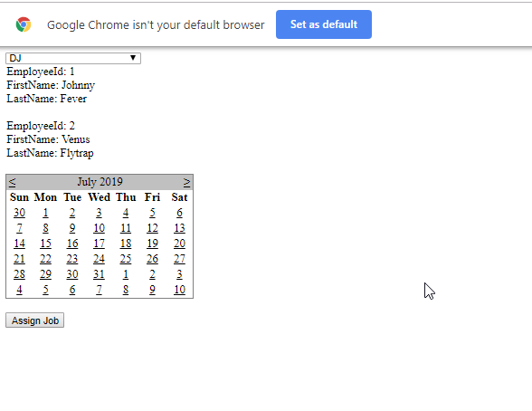Select July 9 Tuesday date
Image resolution: width=532 pixels, height=411 pixels.
(72, 228)
